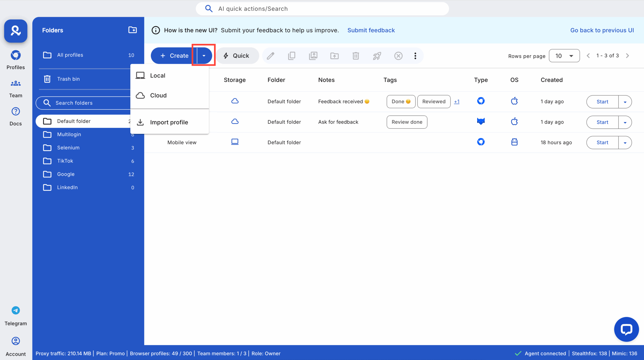644x360 pixels.
Task: Expand the Create button dropdown arrow
Action: pyautogui.click(x=204, y=56)
